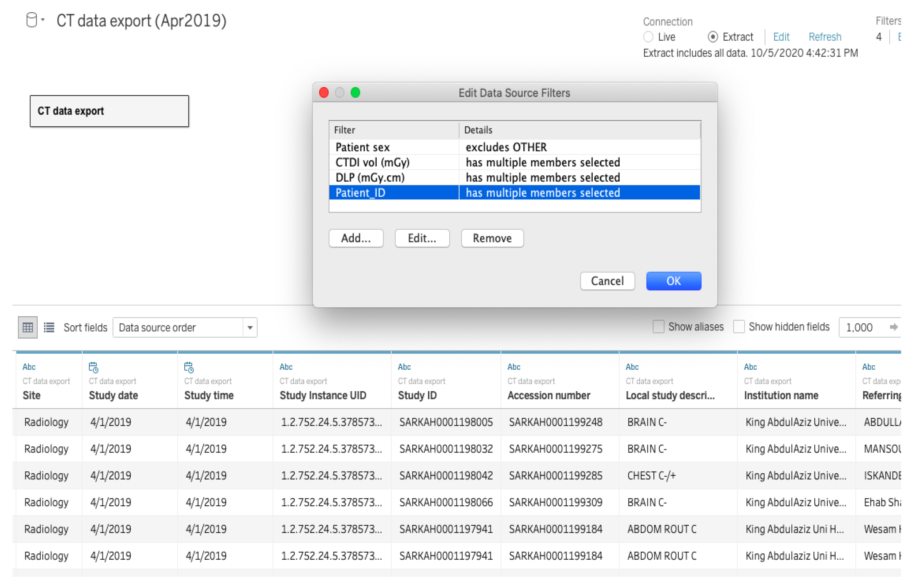
Task: Click Study date column date-time type icon
Action: (x=94, y=367)
